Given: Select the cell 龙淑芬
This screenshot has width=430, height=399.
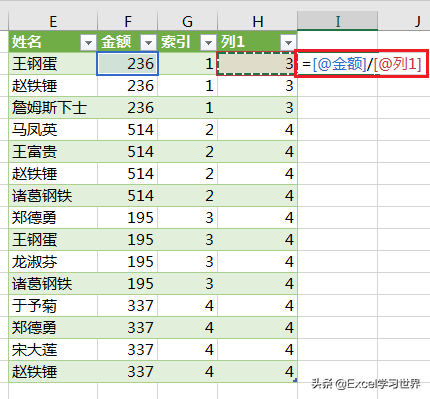Looking at the screenshot, I should coord(53,262).
